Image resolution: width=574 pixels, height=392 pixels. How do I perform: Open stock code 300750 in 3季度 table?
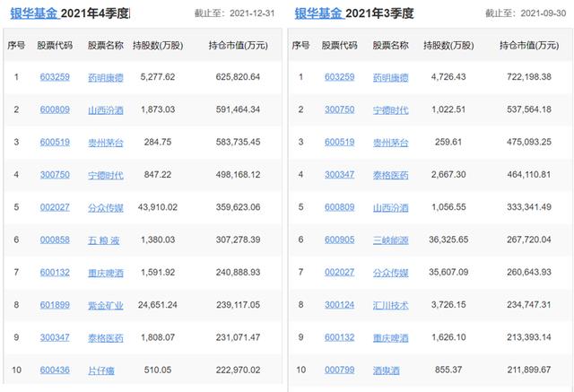tap(339, 109)
